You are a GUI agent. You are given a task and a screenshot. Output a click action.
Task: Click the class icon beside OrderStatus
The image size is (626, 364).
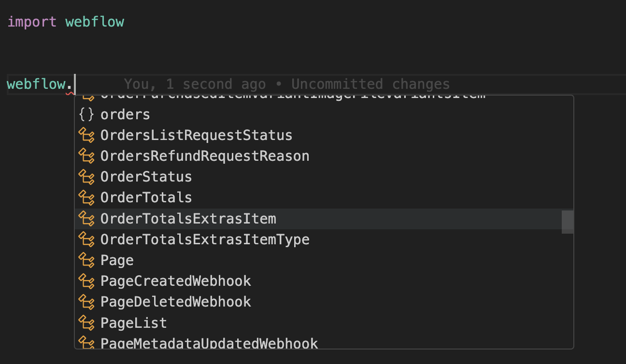tap(86, 177)
